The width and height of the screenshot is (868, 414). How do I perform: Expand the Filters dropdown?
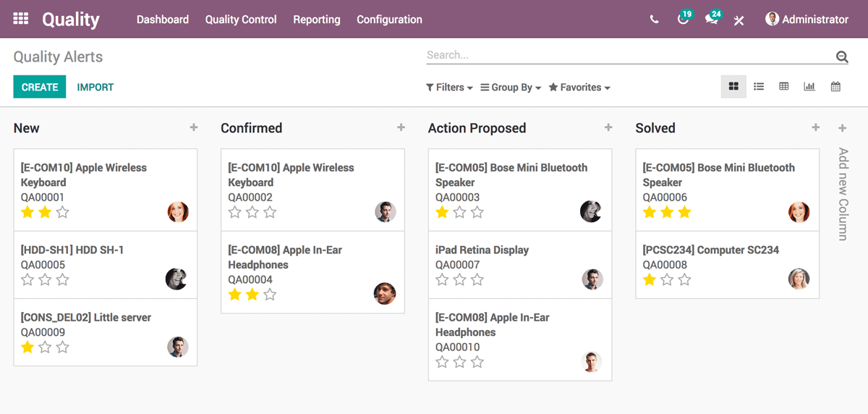pyautogui.click(x=449, y=88)
